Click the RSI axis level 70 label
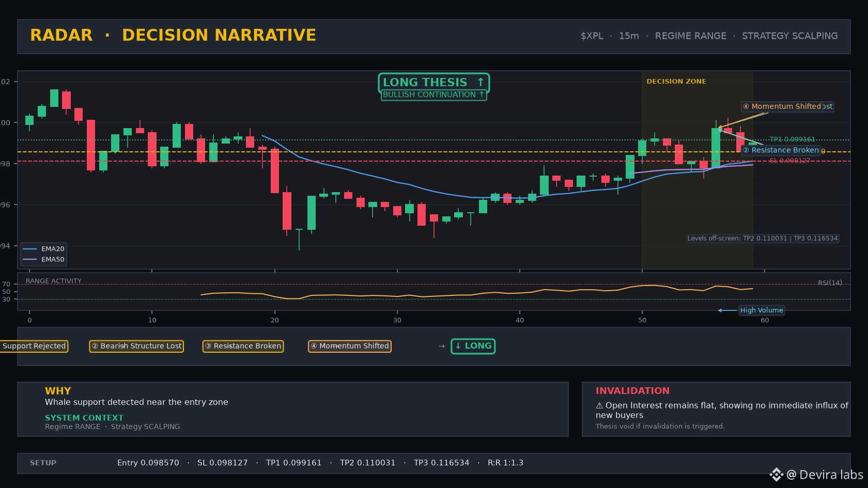This screenshot has width=868, height=488. point(6,285)
